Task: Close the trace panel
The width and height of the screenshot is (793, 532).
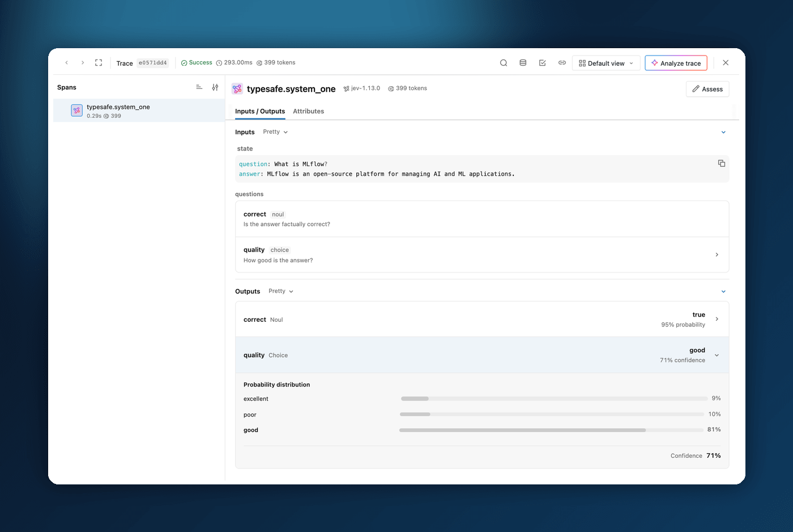Action: pos(726,63)
